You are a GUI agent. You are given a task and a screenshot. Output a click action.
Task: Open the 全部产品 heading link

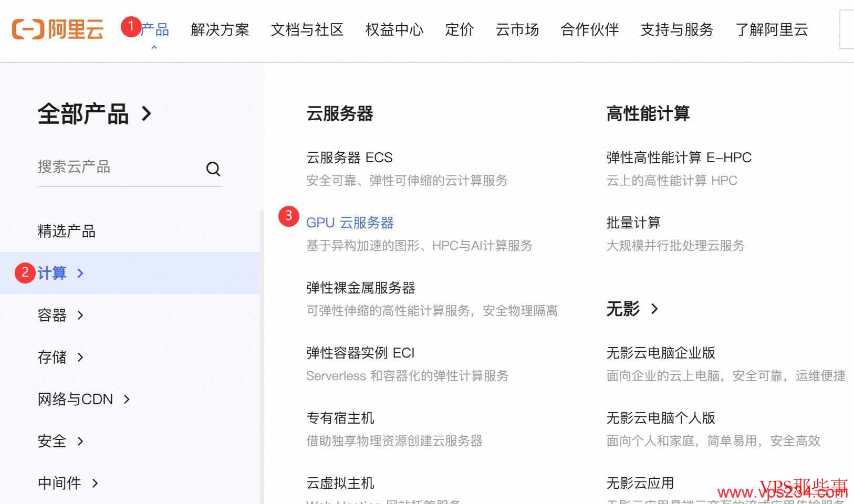tap(83, 114)
